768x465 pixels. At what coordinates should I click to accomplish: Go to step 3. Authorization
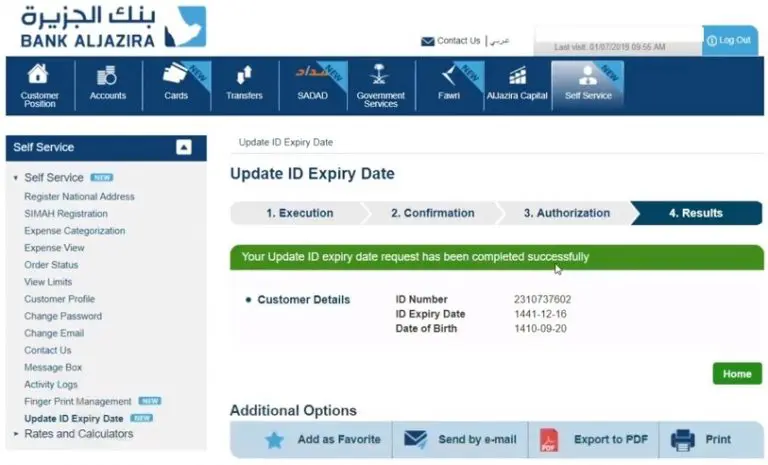[567, 213]
